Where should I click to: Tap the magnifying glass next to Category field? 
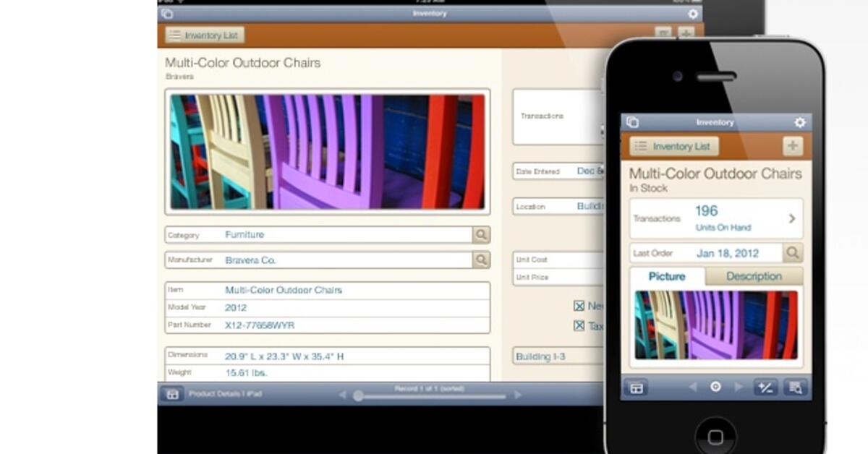482,234
